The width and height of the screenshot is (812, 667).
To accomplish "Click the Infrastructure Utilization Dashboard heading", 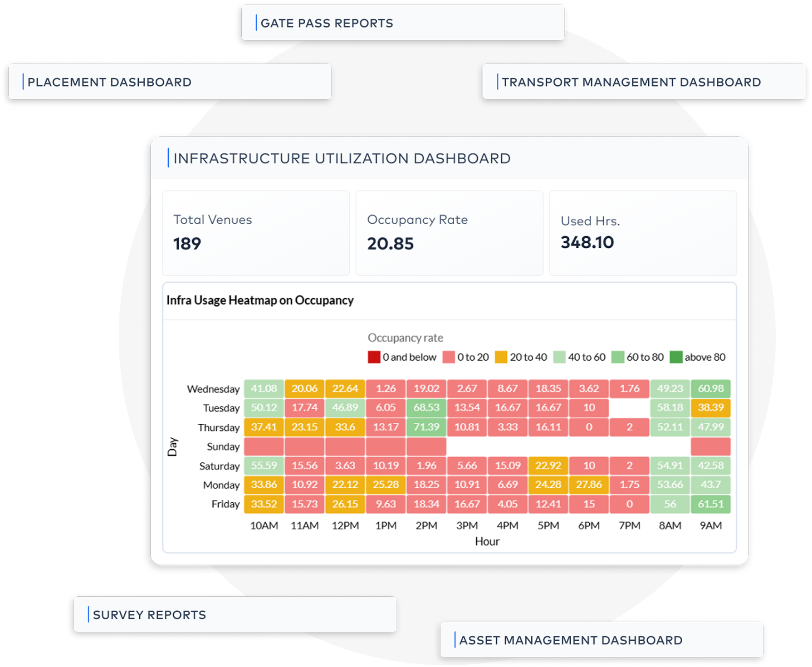I will [342, 158].
